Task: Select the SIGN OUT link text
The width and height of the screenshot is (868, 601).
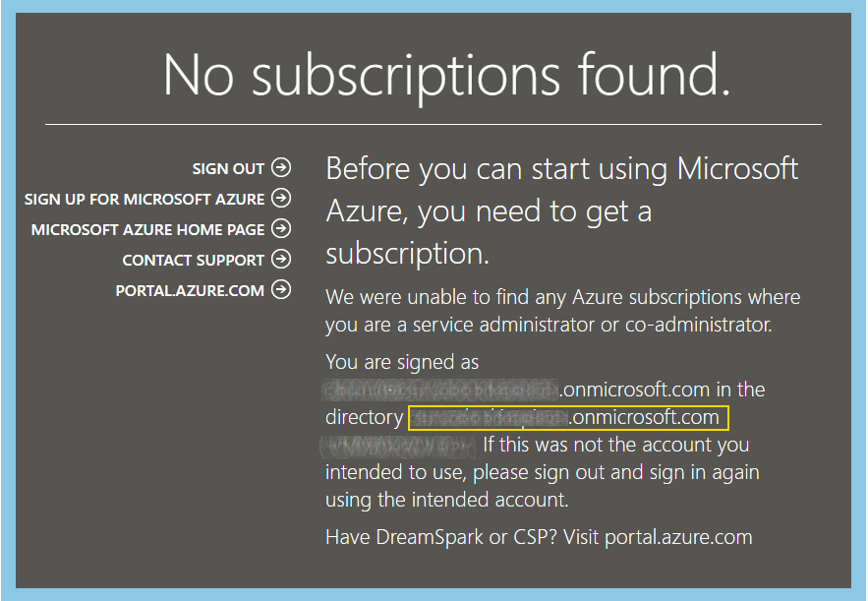Action: (228, 168)
